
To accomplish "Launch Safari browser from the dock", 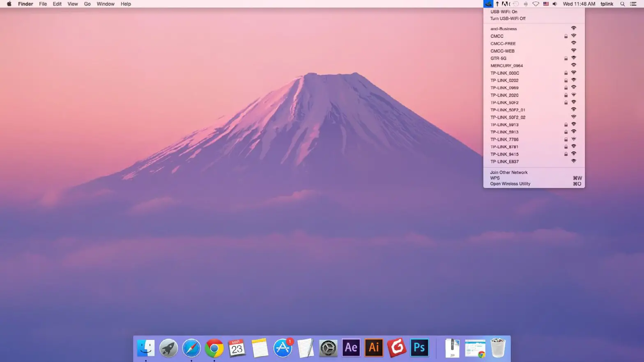I will (191, 348).
